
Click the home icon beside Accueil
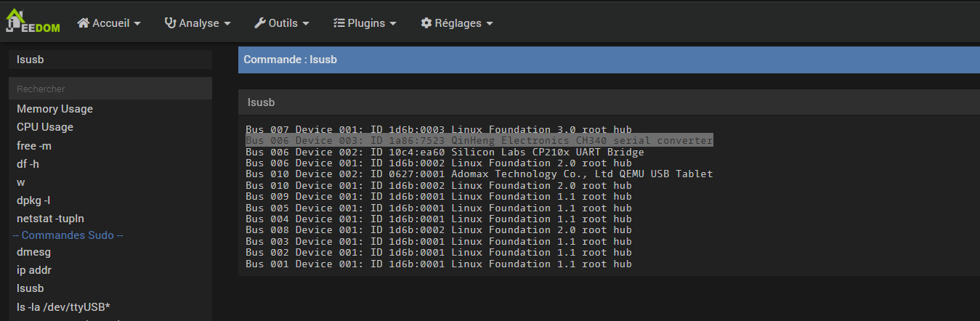pos(83,23)
